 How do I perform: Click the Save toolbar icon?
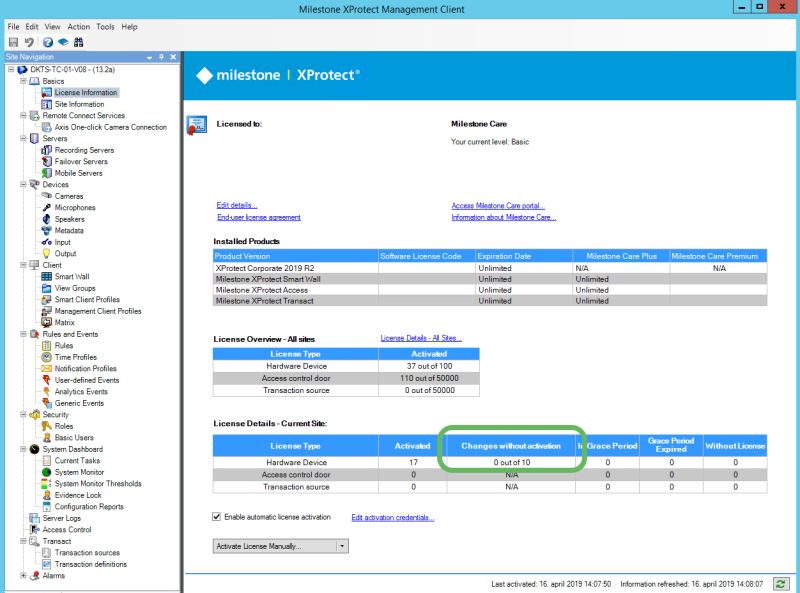pyautogui.click(x=13, y=41)
